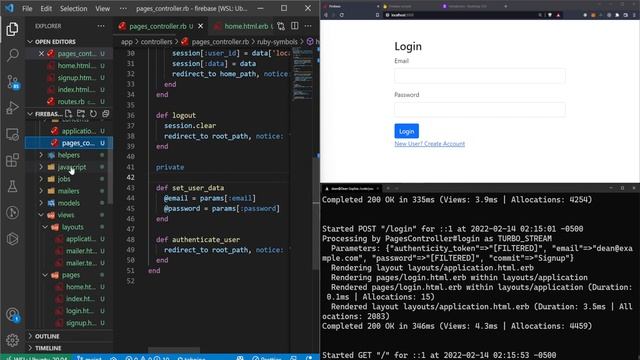Image resolution: width=640 pixels, height=360 pixels.
Task: Go back in the browser window
Action: tap(326, 15)
